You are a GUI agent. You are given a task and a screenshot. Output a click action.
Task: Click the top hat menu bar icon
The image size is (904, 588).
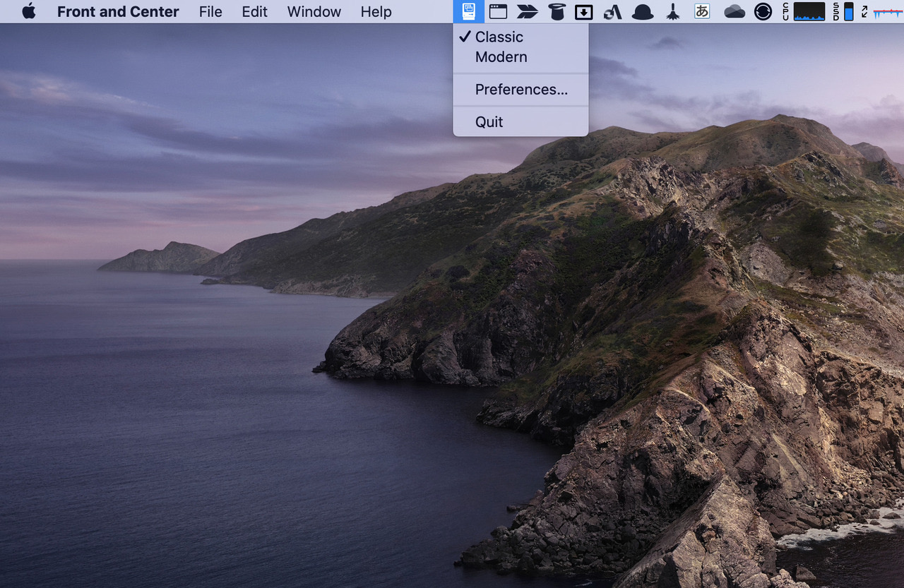point(557,11)
